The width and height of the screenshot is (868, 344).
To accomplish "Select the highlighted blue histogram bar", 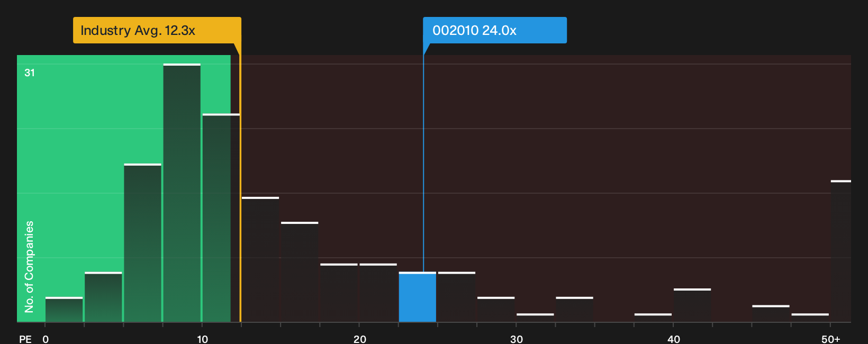I will [x=418, y=297].
